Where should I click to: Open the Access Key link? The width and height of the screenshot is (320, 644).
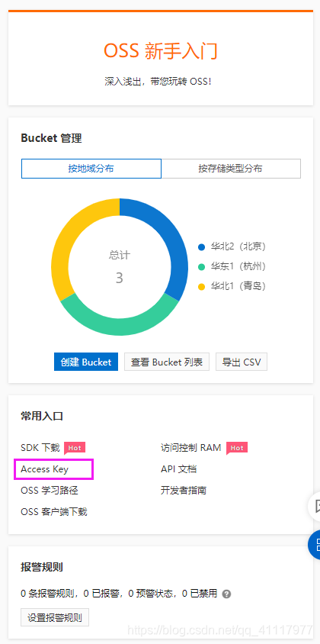click(44, 469)
